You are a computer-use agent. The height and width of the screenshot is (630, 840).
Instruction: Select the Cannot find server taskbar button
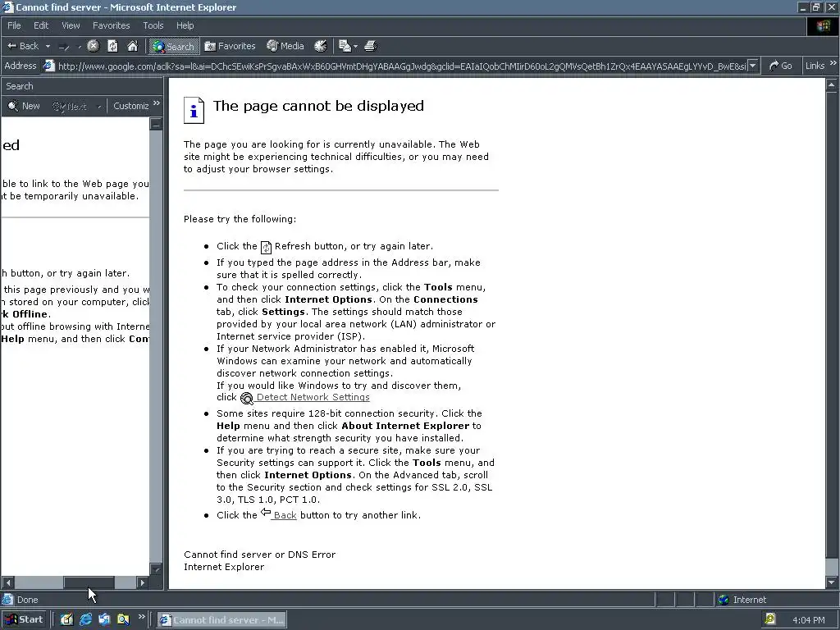pos(221,620)
